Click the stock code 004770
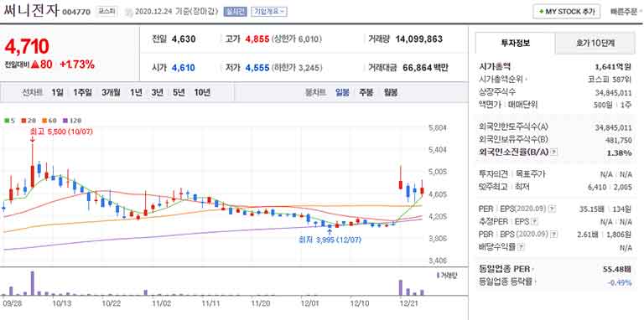The image size is (644, 320). pyautogui.click(x=76, y=12)
